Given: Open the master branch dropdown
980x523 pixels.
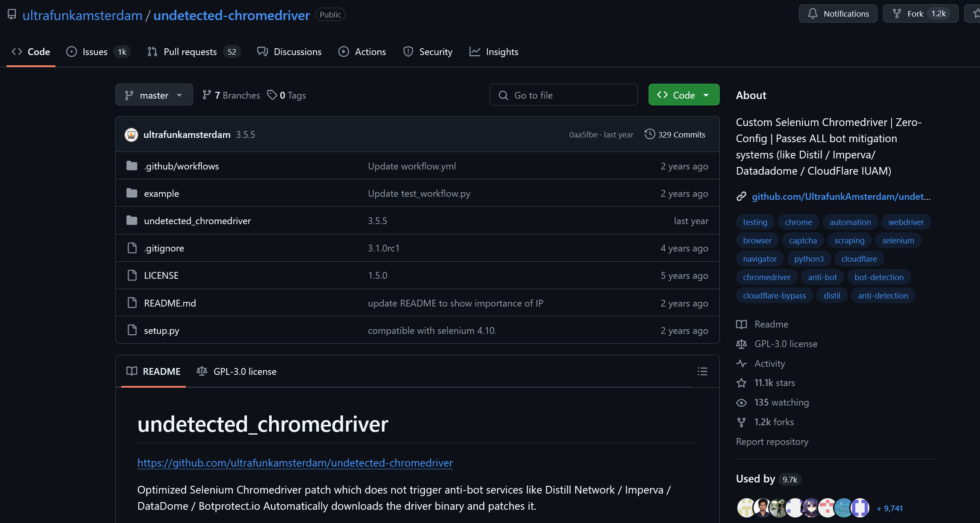Looking at the screenshot, I should click(x=154, y=95).
